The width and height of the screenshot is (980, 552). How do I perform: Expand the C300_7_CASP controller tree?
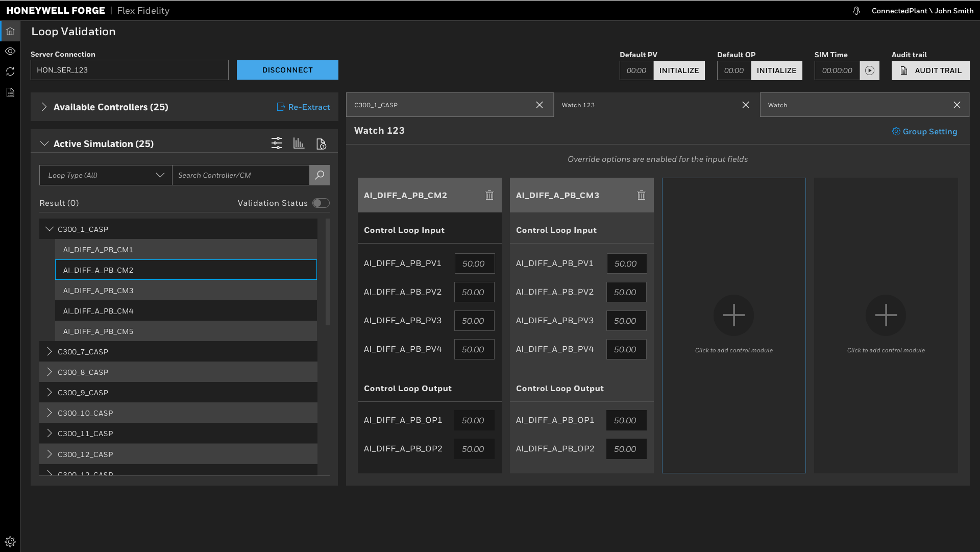coord(50,351)
